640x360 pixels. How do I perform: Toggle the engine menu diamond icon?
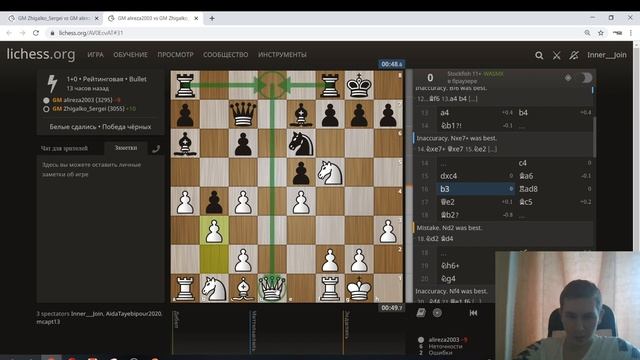[568, 78]
